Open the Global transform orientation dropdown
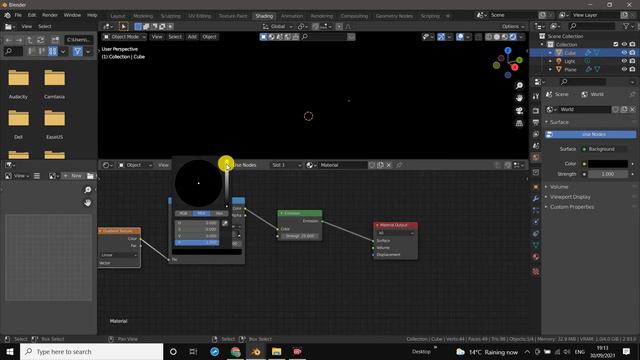 click(278, 27)
